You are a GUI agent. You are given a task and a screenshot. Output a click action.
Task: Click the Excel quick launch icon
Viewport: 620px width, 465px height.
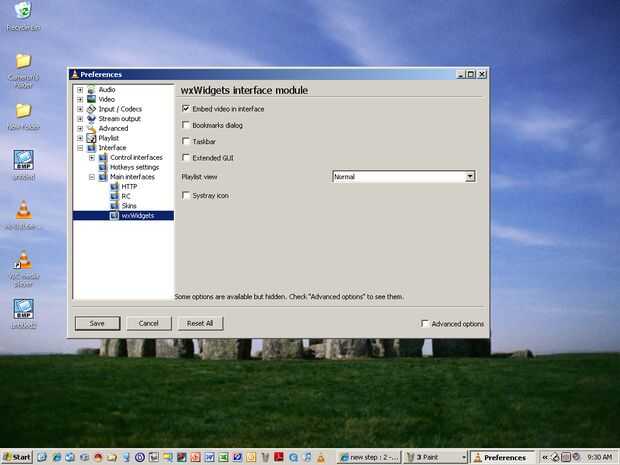223,457
